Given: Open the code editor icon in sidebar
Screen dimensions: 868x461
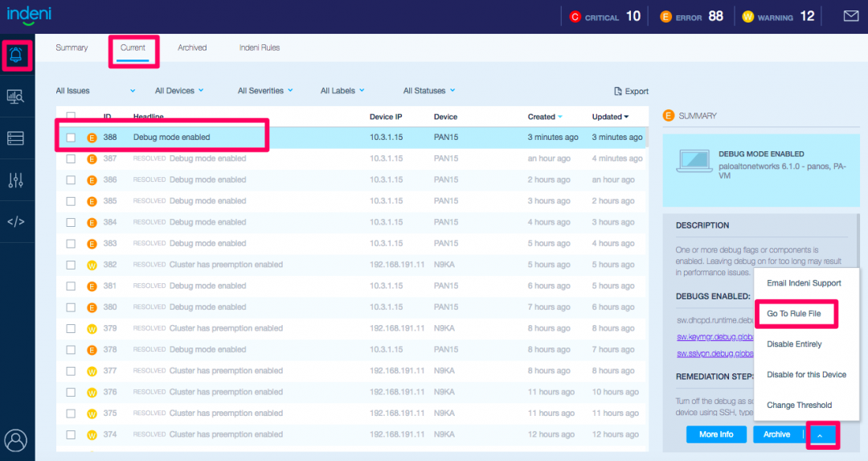Looking at the screenshot, I should click(16, 222).
